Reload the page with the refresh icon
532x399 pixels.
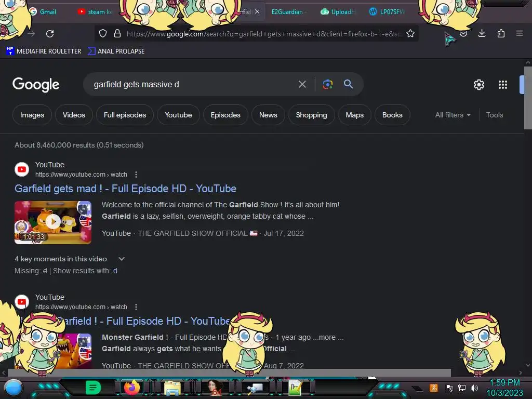[50, 34]
